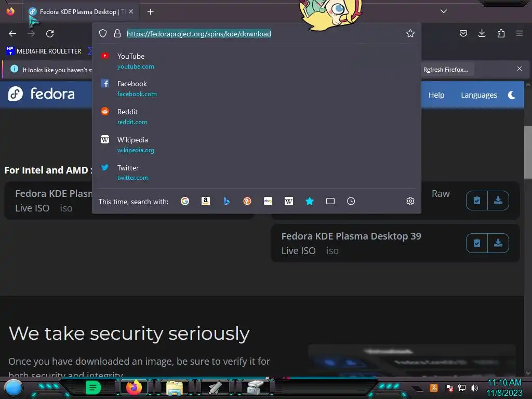This screenshot has height=399, width=532.
Task: Search this time with Bing icon
Action: coord(227,201)
